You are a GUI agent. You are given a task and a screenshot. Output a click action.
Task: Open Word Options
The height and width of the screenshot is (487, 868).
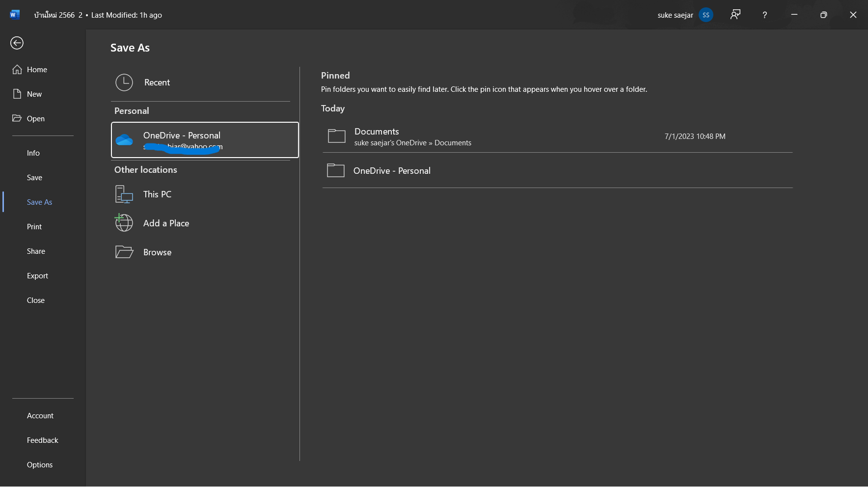pyautogui.click(x=40, y=465)
